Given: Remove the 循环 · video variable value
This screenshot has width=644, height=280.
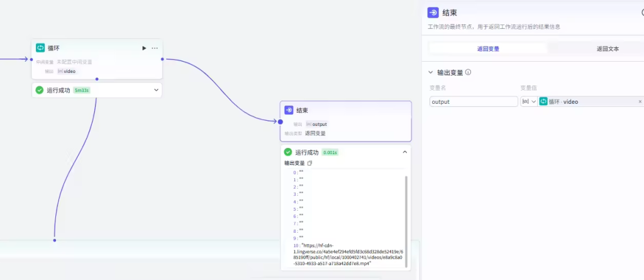Looking at the screenshot, I should (640, 101).
